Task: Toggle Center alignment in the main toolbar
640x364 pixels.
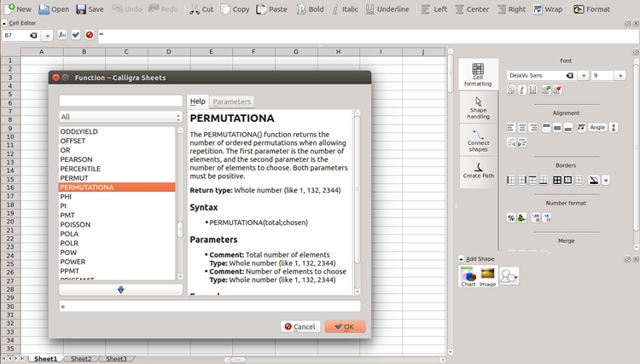Action: click(x=472, y=9)
